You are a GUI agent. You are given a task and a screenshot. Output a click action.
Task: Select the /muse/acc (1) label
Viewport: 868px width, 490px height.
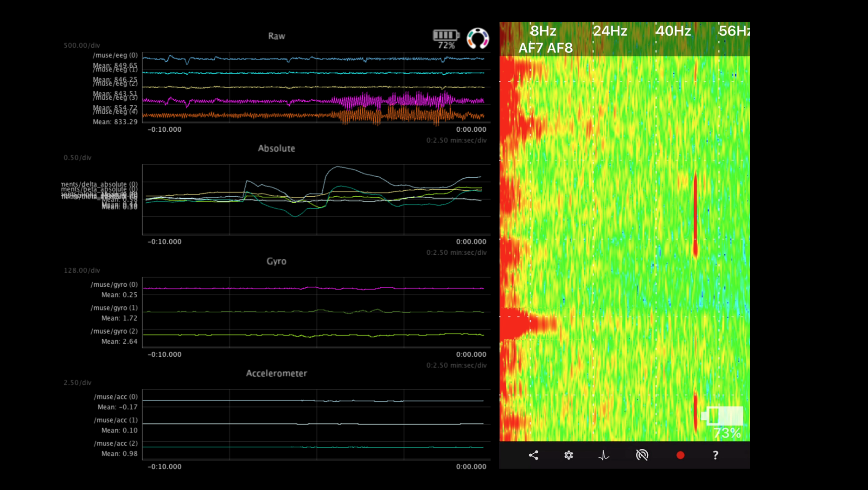116,420
